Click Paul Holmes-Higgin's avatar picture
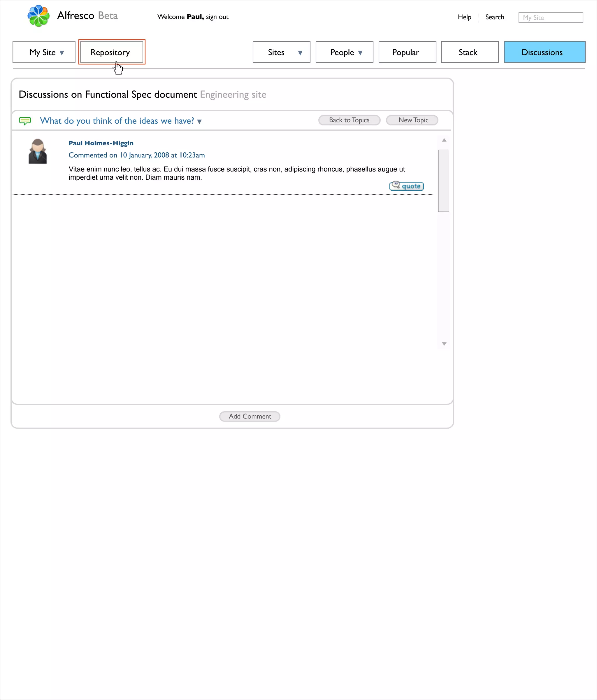597x700 pixels. pos(38,151)
